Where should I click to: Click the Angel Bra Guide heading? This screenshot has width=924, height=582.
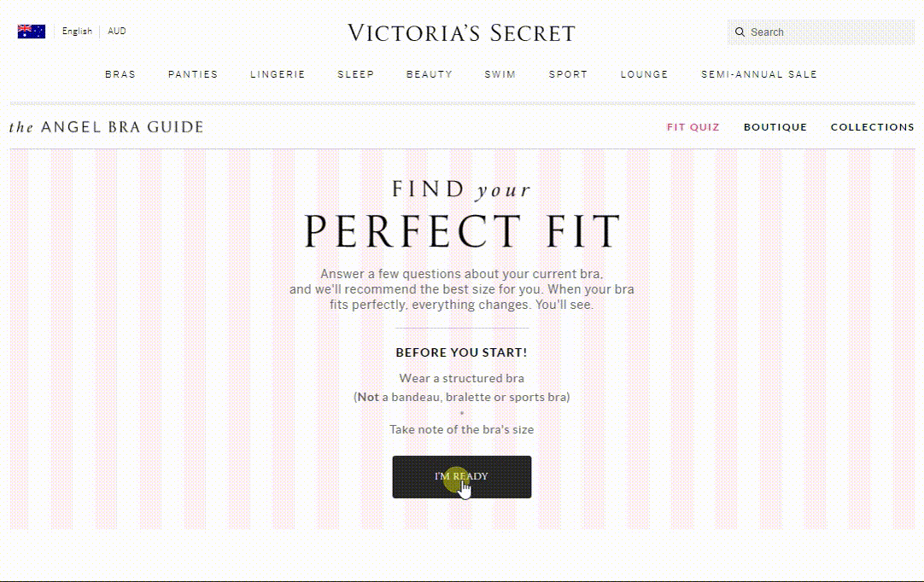[x=106, y=127]
